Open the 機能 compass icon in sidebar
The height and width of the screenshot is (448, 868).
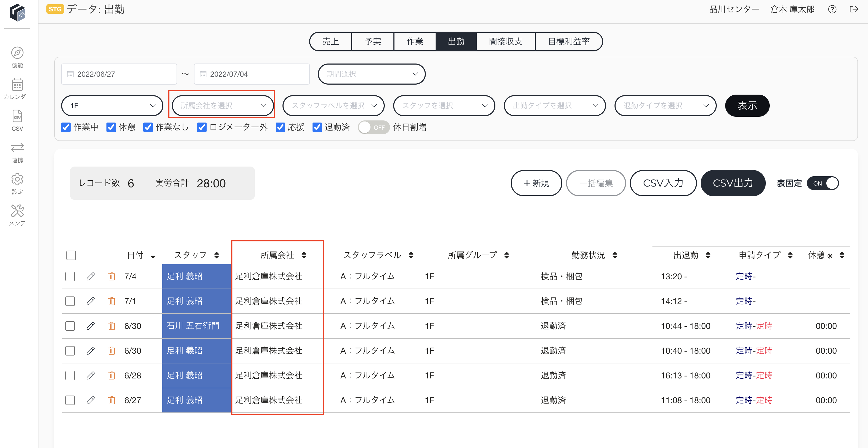(x=17, y=53)
